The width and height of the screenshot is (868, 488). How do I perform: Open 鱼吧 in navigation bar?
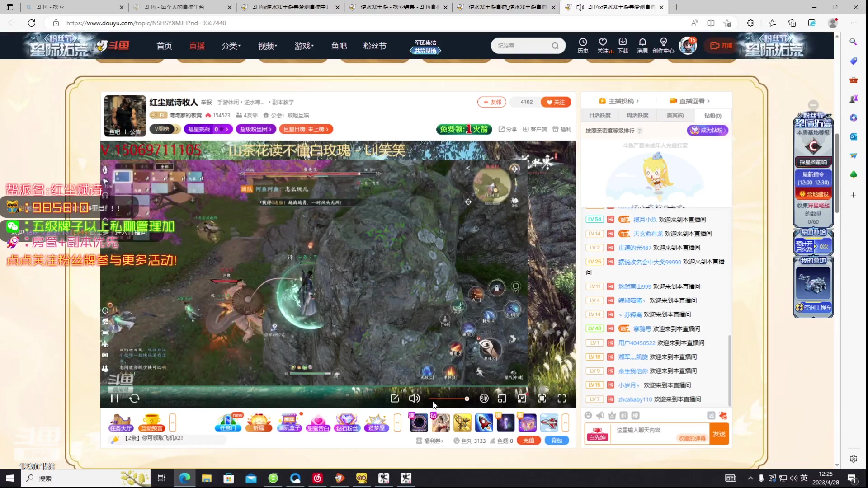pyautogui.click(x=339, y=46)
